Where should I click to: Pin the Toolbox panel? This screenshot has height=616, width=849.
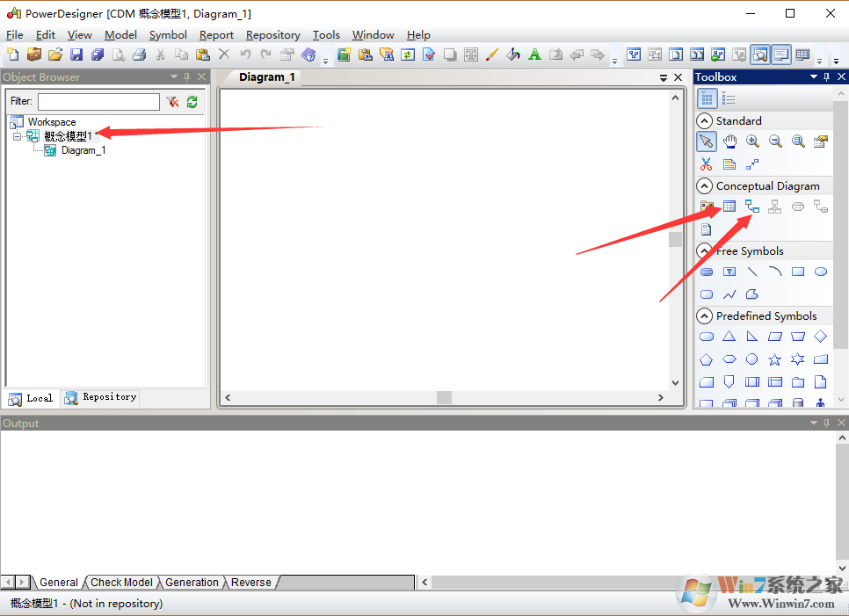[826, 76]
